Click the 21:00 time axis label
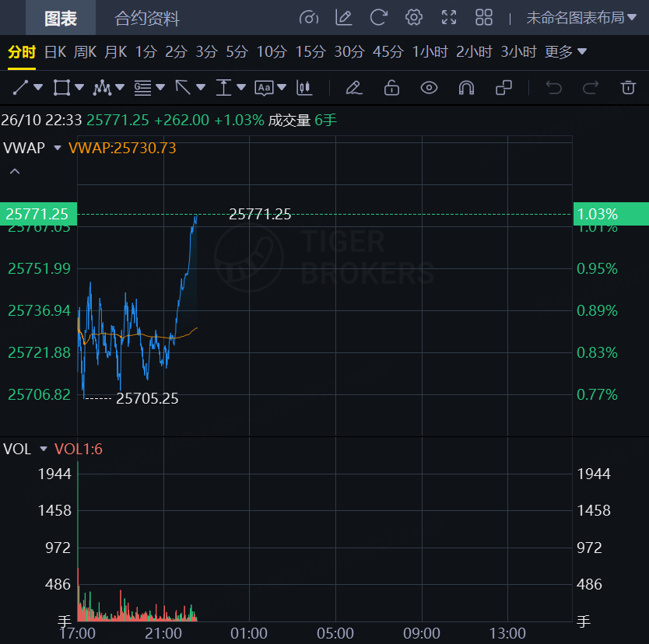 point(163,633)
